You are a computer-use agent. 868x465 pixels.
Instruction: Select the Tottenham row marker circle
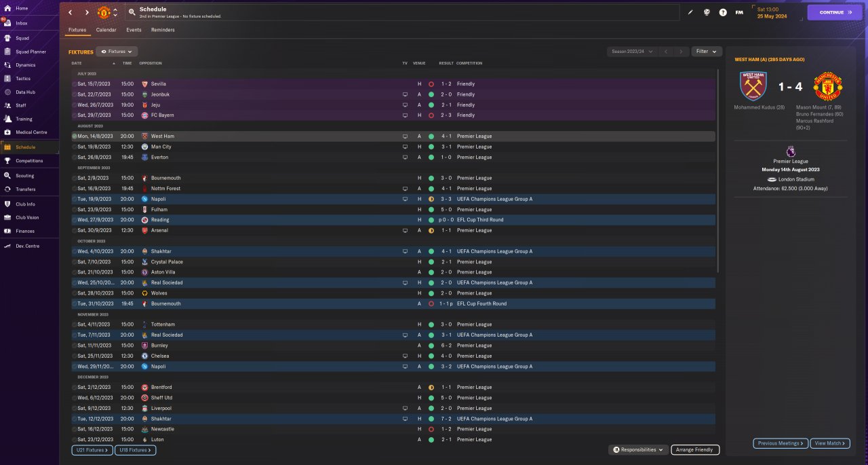[x=75, y=324]
